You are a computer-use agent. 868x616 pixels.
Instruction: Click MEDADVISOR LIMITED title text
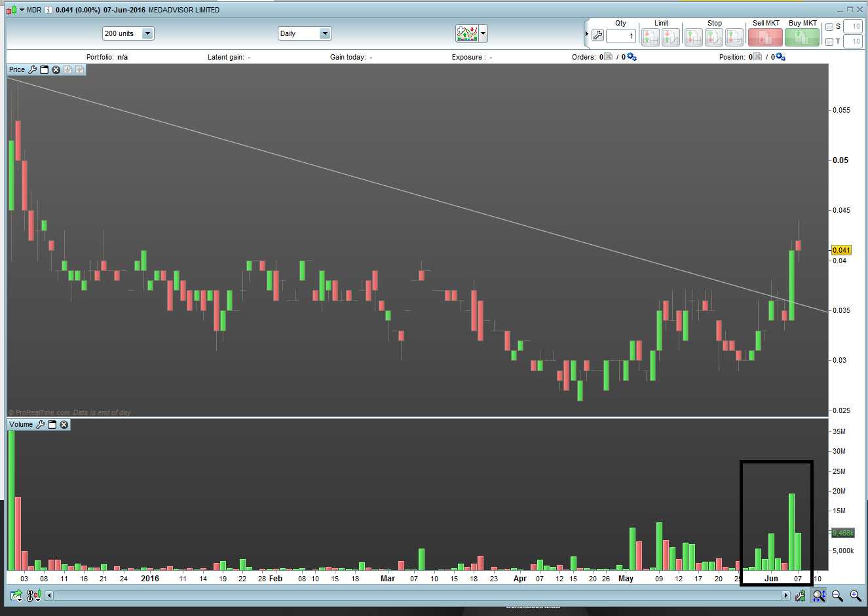coord(184,10)
